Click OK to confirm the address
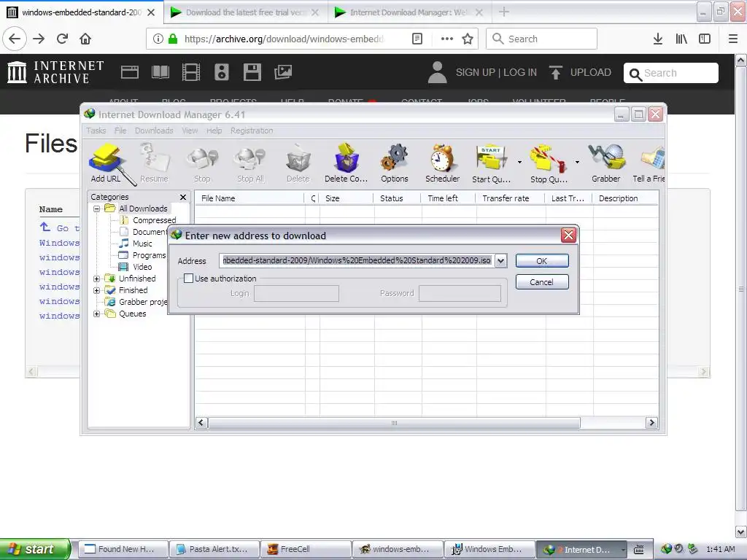Screen dimensions: 747x560 tap(542, 261)
